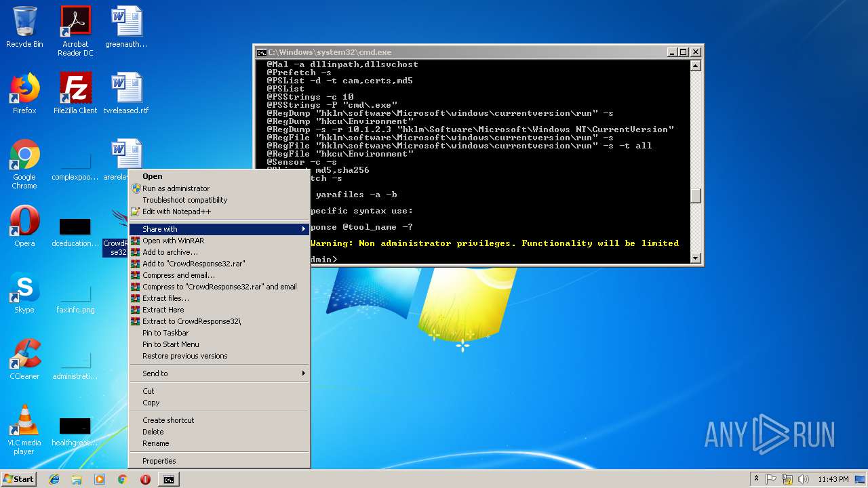Open Opera from the taskbar

pyautogui.click(x=145, y=479)
